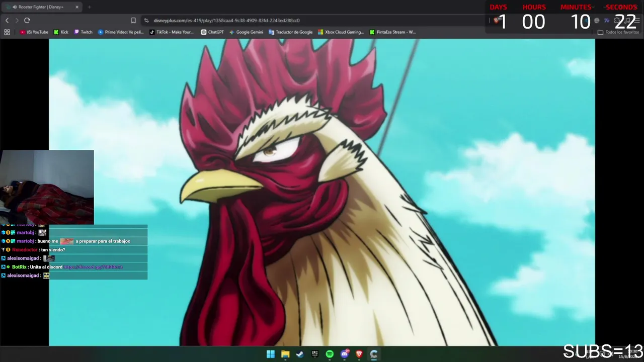Open the PintaEsa Stream bookmark
This screenshot has height=362, width=644.
(392, 32)
